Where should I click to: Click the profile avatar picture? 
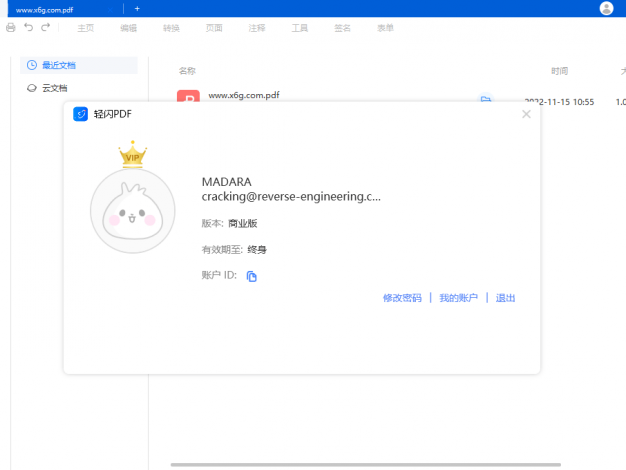tap(133, 211)
